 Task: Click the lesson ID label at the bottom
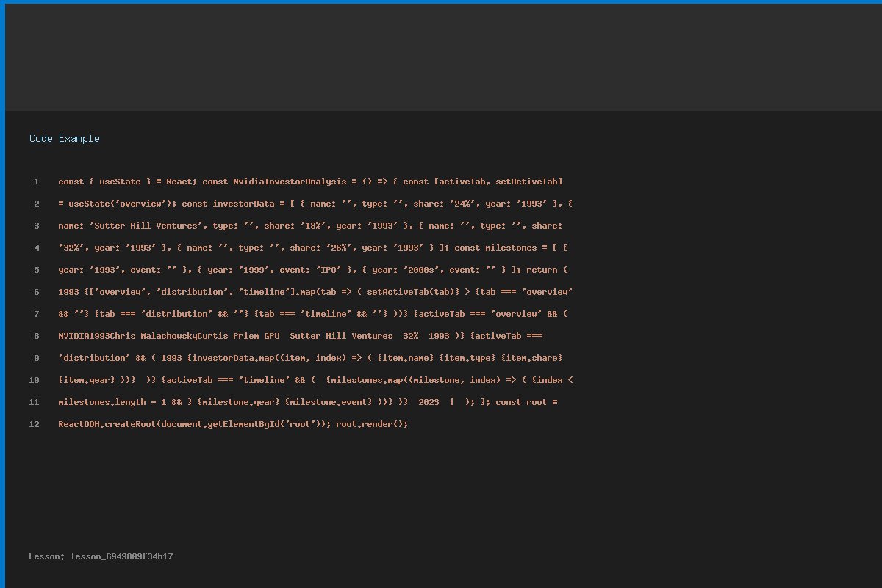point(101,557)
